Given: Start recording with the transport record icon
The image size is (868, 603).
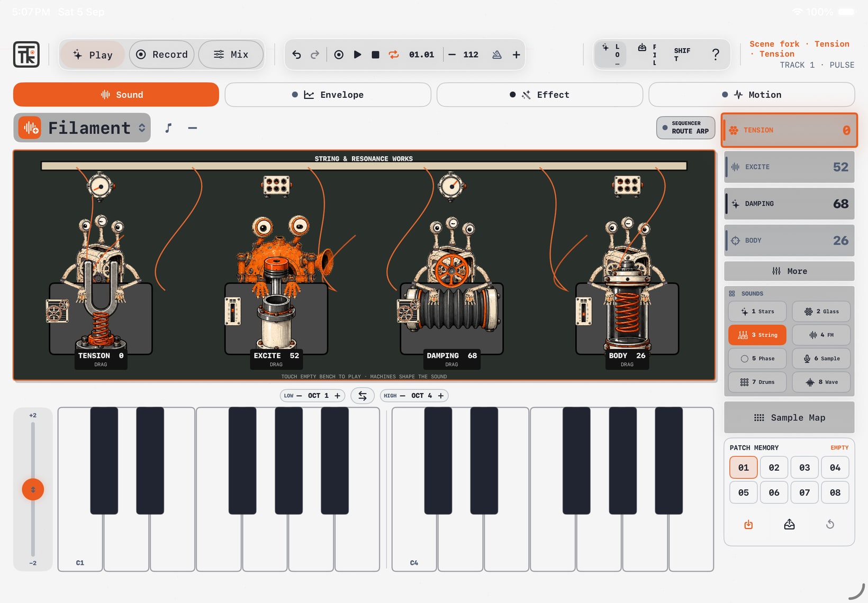Looking at the screenshot, I should click(x=339, y=54).
